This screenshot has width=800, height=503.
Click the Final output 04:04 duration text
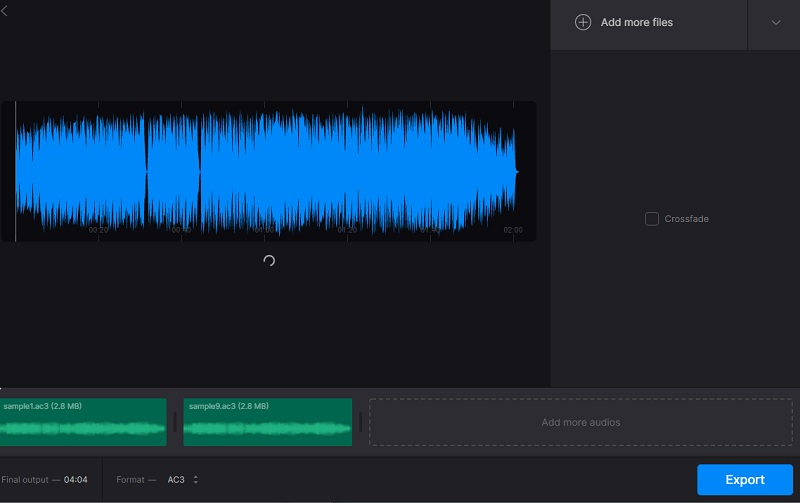(75, 480)
